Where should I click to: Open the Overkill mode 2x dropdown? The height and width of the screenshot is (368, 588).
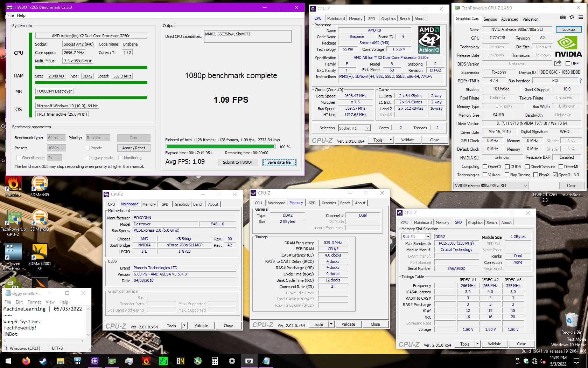pos(54,158)
